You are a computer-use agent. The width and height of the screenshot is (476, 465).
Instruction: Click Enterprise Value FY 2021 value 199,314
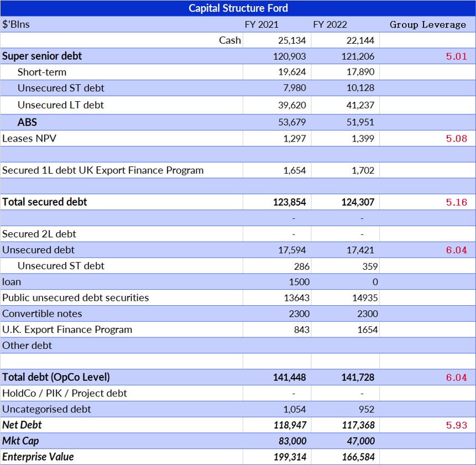click(290, 457)
